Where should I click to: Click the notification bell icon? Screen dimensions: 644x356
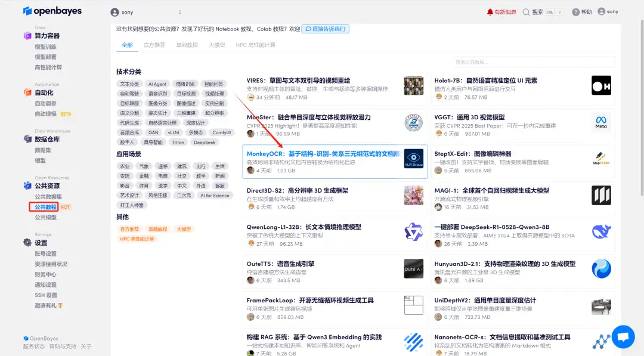490,12
